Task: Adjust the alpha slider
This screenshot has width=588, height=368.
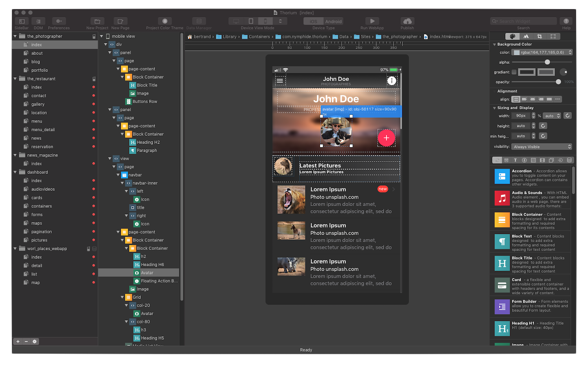Action: (547, 62)
